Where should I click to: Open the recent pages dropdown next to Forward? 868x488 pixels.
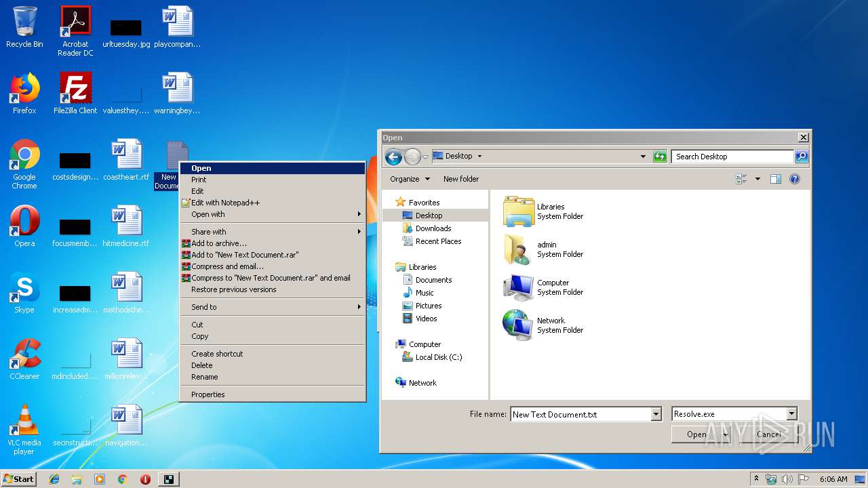click(425, 157)
